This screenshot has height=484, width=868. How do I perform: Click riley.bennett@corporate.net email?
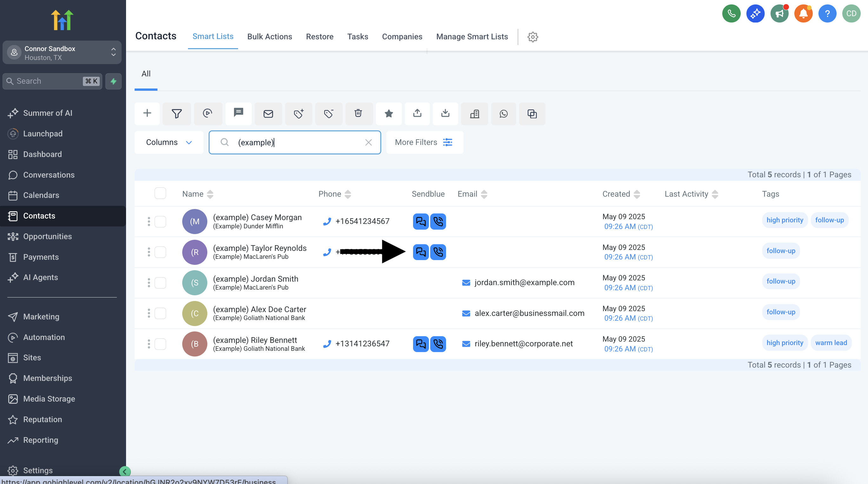pyautogui.click(x=524, y=343)
